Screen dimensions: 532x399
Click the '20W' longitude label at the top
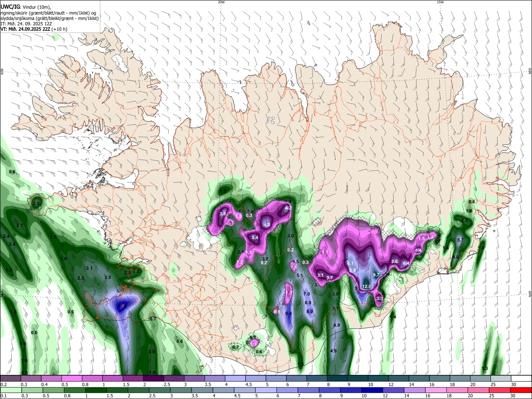click(221, 2)
